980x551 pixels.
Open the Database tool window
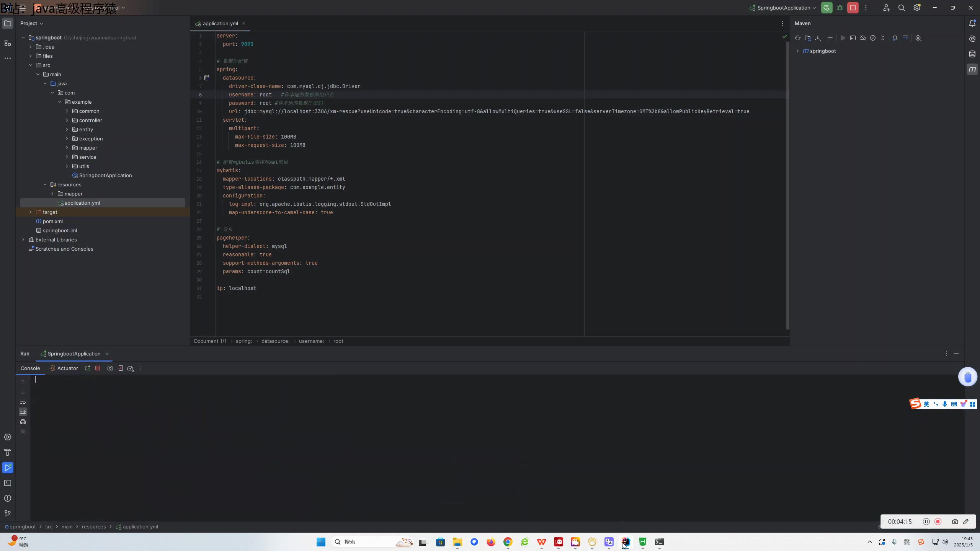pos(972,54)
